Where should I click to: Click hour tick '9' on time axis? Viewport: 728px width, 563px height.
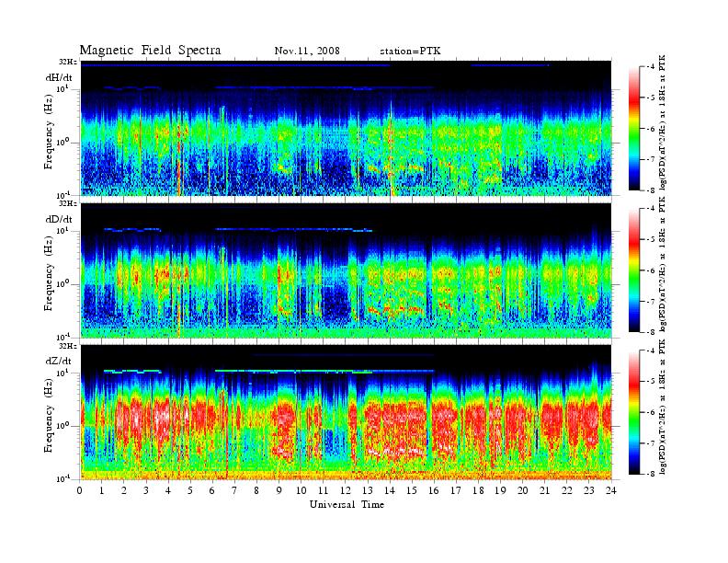(x=279, y=490)
